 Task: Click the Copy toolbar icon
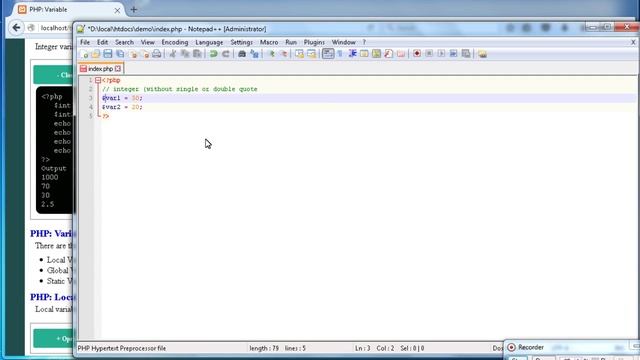coord(185,54)
